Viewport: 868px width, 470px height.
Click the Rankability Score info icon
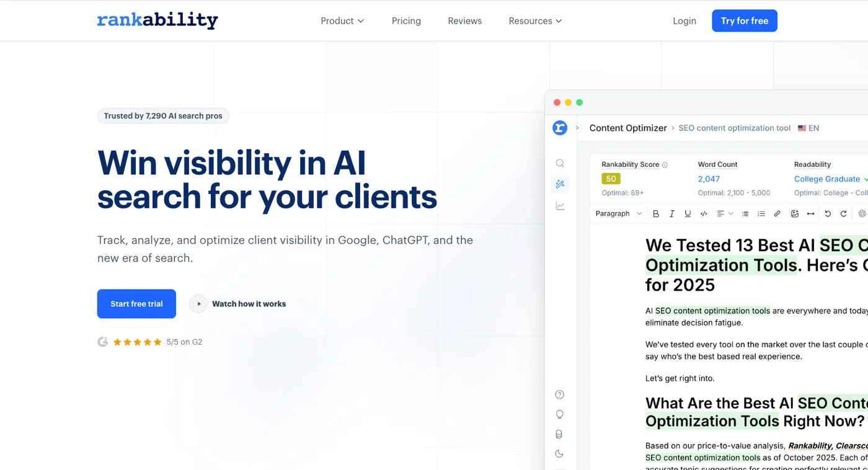pos(665,165)
